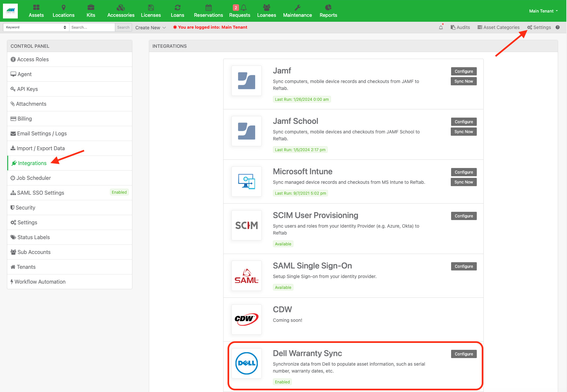The width and height of the screenshot is (567, 392).
Task: Click the Microsoft Intune logo
Action: [x=247, y=182]
